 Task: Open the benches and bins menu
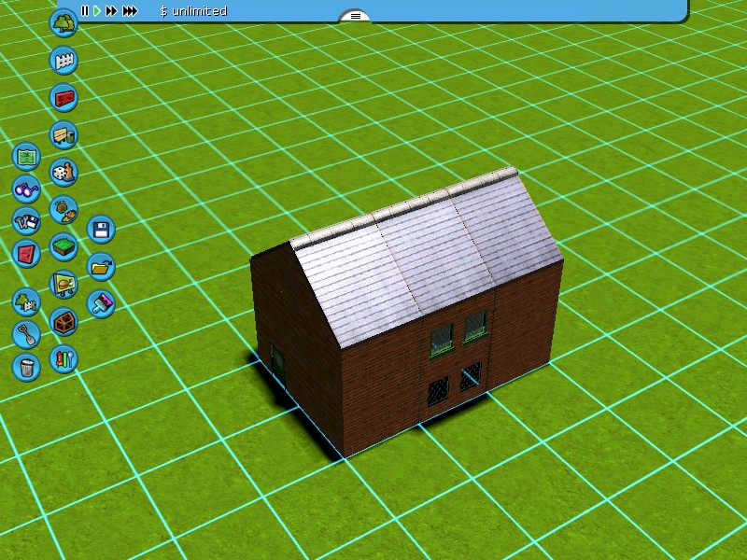(x=63, y=135)
